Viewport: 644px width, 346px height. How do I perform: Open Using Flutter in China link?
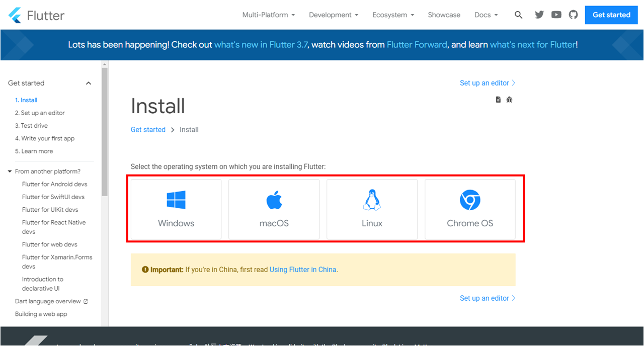pos(303,270)
